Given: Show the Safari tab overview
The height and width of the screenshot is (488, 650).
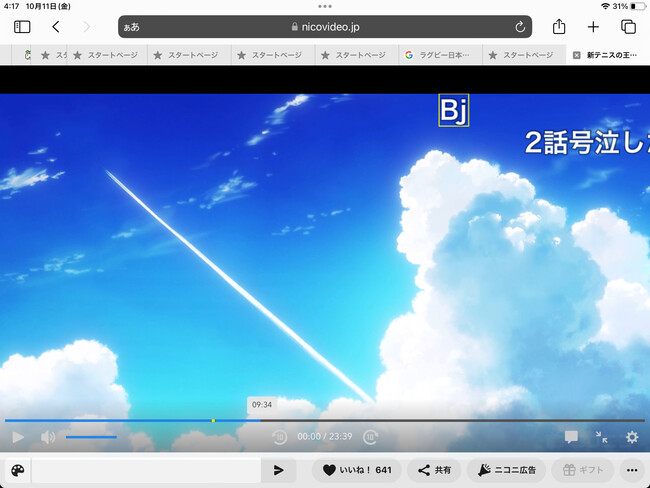Looking at the screenshot, I should (x=628, y=27).
